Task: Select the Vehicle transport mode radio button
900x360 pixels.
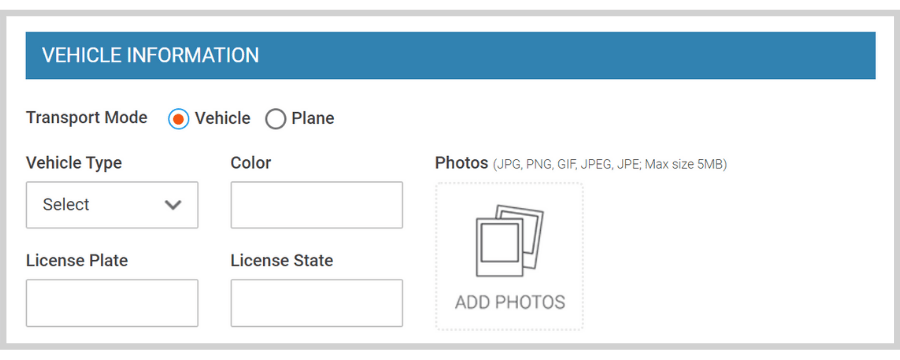Action: 179,119
